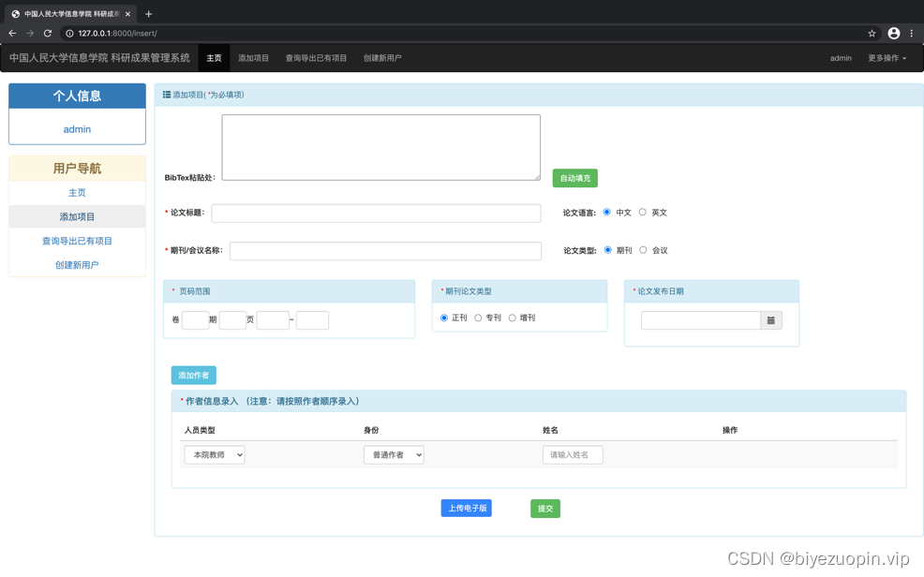This screenshot has width=924, height=577.
Task: Click the 自动填充 button
Action: coord(574,177)
